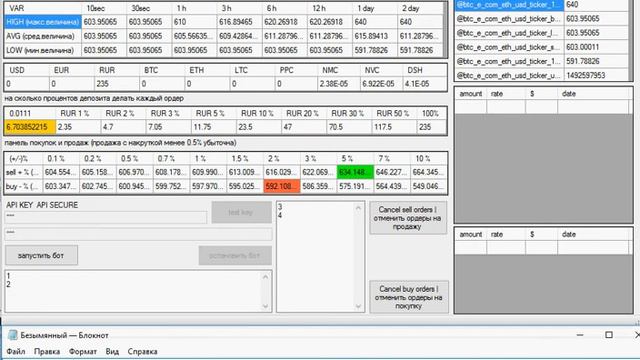Select sell cell 664.345 under 10 %
This screenshot has height=360, width=640.
pyautogui.click(x=429, y=172)
